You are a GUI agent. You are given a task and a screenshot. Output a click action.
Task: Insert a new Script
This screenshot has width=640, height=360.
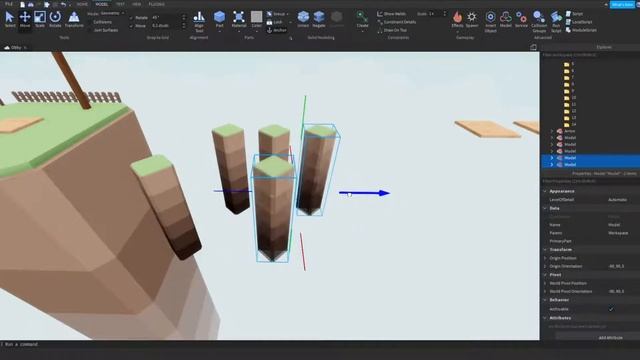pyautogui.click(x=574, y=14)
